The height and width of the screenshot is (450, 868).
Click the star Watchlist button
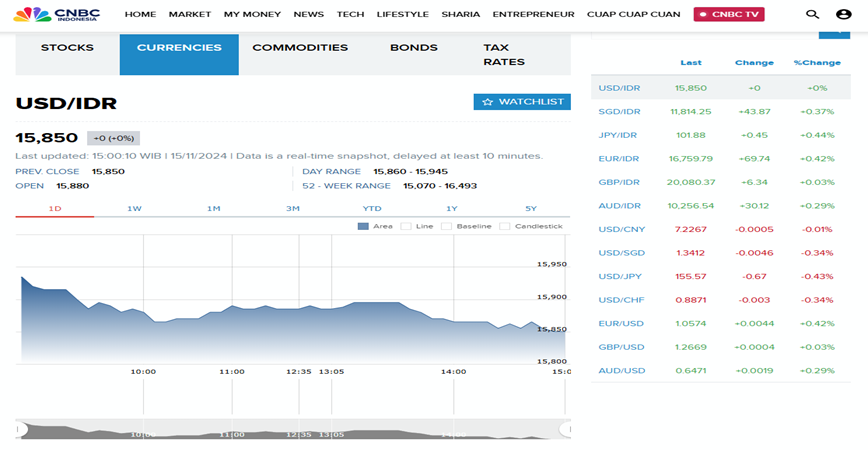pyautogui.click(x=521, y=102)
